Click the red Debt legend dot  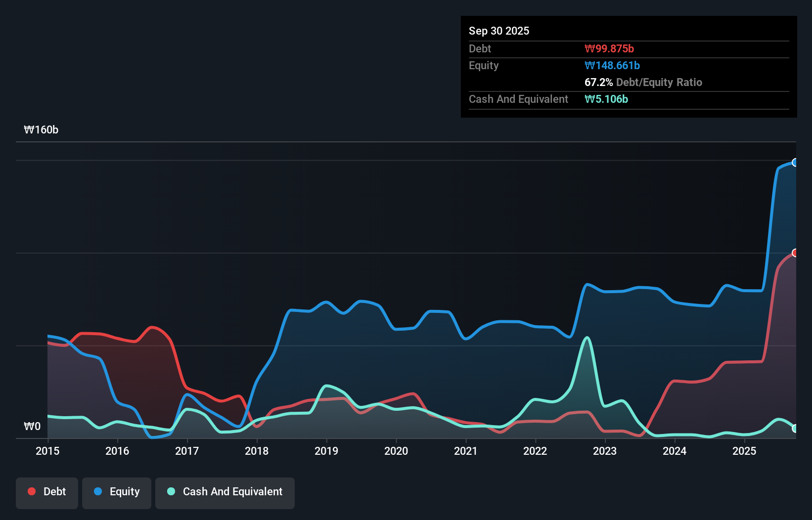click(31, 491)
